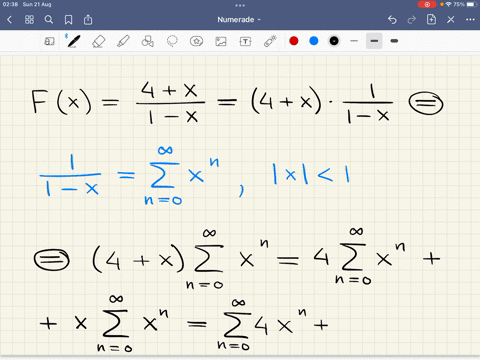Redo the last undone action
Image resolution: width=480 pixels, height=360 pixels.
coord(412,20)
